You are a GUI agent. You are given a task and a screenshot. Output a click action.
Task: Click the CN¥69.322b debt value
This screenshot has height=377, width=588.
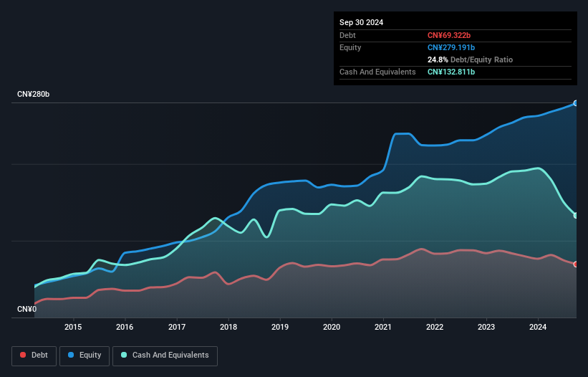click(449, 35)
